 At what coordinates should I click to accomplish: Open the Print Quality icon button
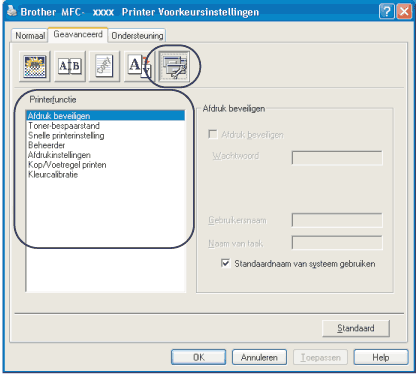(x=35, y=66)
